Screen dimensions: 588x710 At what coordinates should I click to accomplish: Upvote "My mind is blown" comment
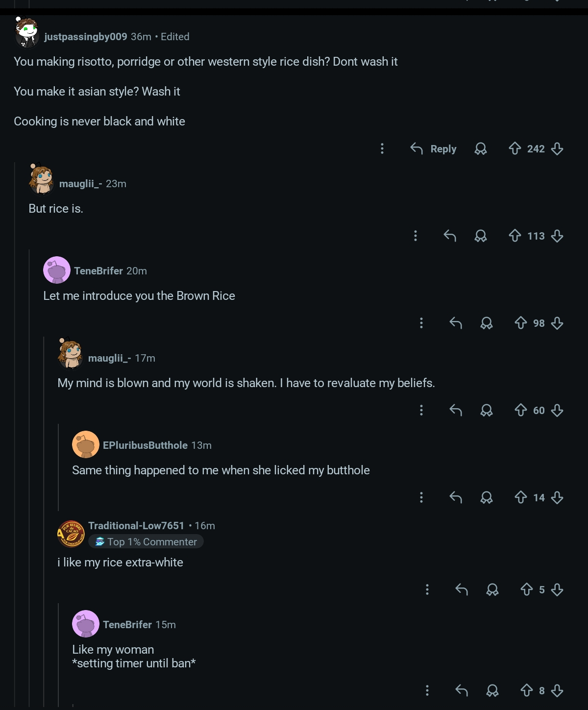520,410
